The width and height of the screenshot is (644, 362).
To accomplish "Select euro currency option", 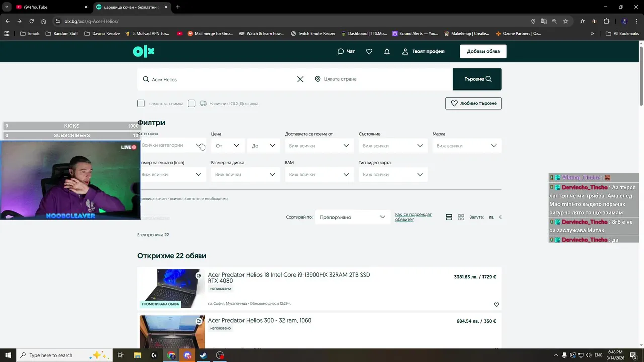I will (x=500, y=217).
